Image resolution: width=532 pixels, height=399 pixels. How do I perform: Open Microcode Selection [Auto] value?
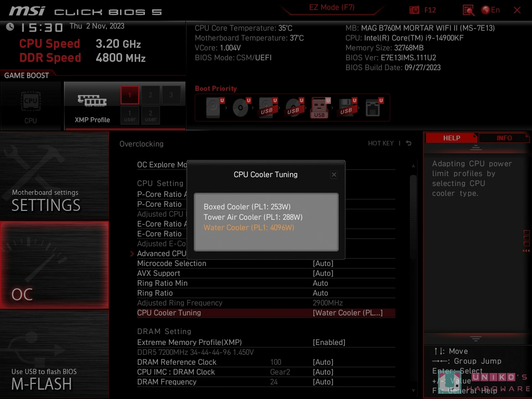pos(323,263)
